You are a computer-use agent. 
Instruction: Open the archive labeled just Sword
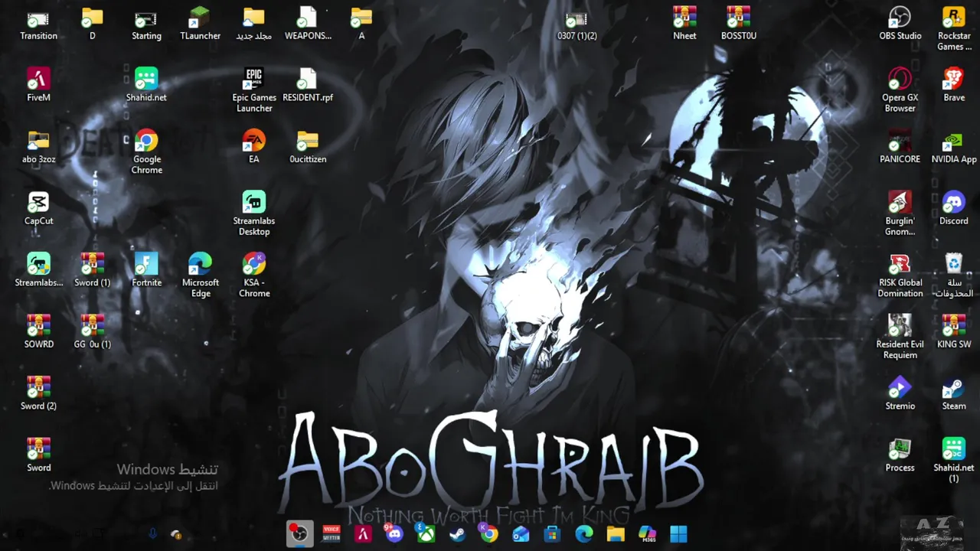click(38, 455)
